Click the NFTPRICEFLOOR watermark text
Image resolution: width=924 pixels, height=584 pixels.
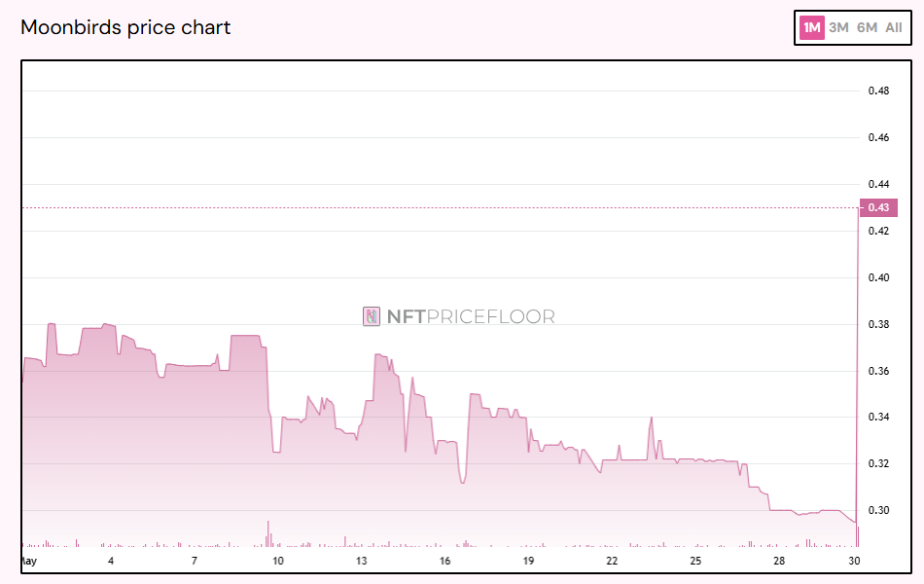pos(471,316)
